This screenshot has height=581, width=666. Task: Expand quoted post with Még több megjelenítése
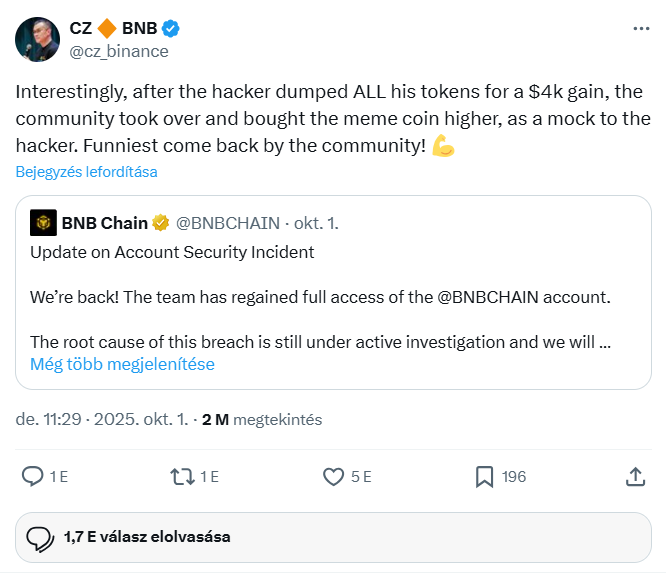pos(122,364)
